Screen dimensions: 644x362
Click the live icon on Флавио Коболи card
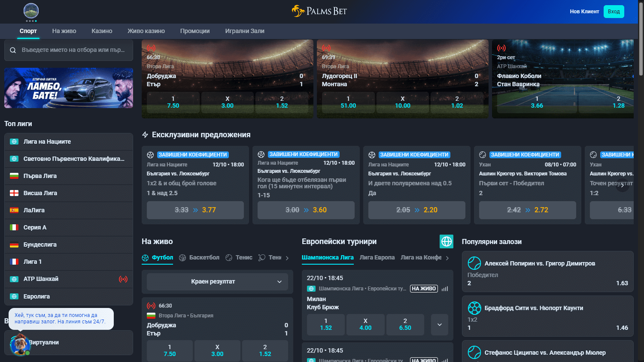click(501, 48)
